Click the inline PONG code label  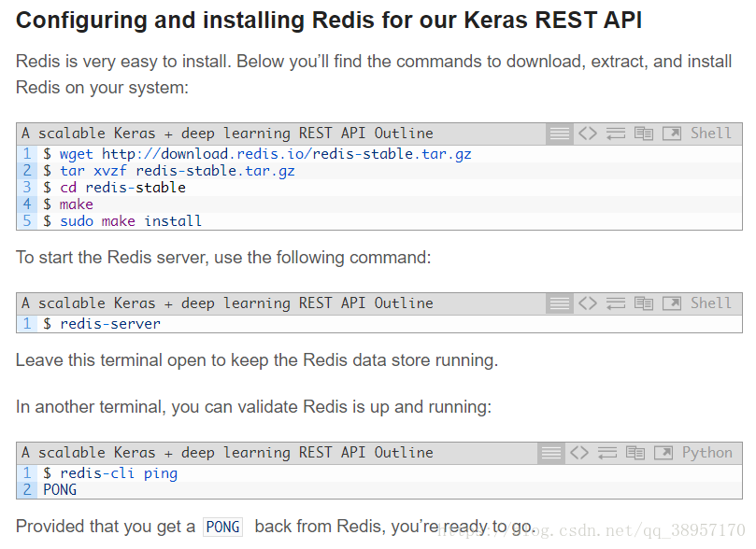point(222,527)
